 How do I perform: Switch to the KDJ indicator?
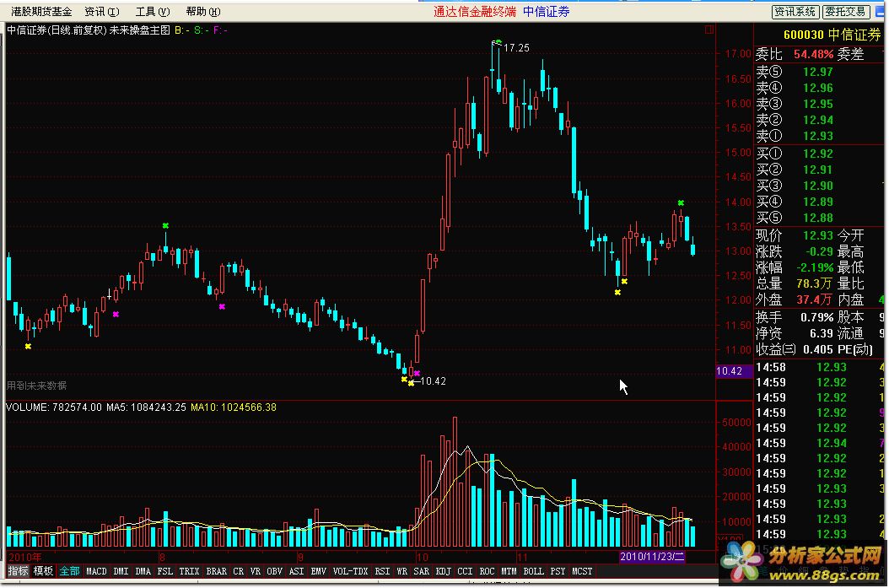point(444,572)
